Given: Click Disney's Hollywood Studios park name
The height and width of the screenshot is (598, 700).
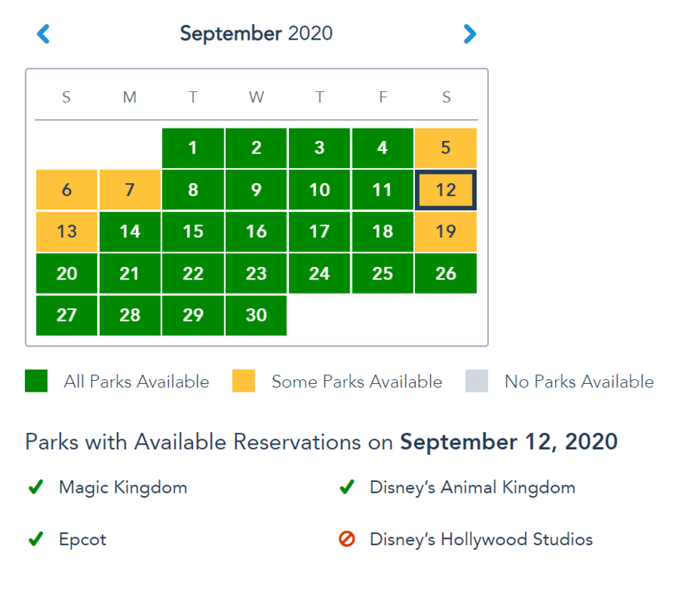Looking at the screenshot, I should 481,540.
